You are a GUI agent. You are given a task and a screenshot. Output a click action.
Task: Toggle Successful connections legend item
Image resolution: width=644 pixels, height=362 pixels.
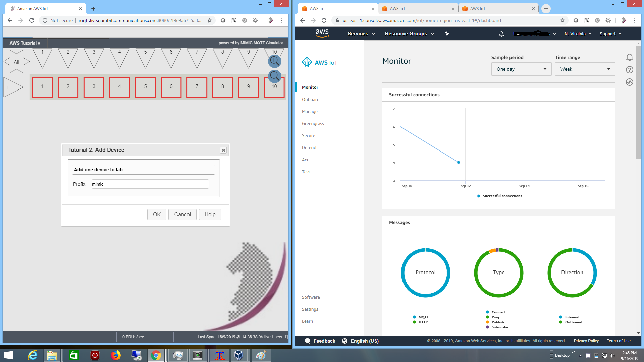[499, 196]
